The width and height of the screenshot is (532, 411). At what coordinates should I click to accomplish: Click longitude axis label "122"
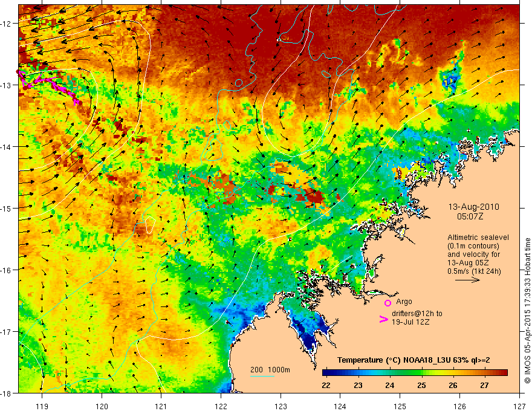point(221,406)
